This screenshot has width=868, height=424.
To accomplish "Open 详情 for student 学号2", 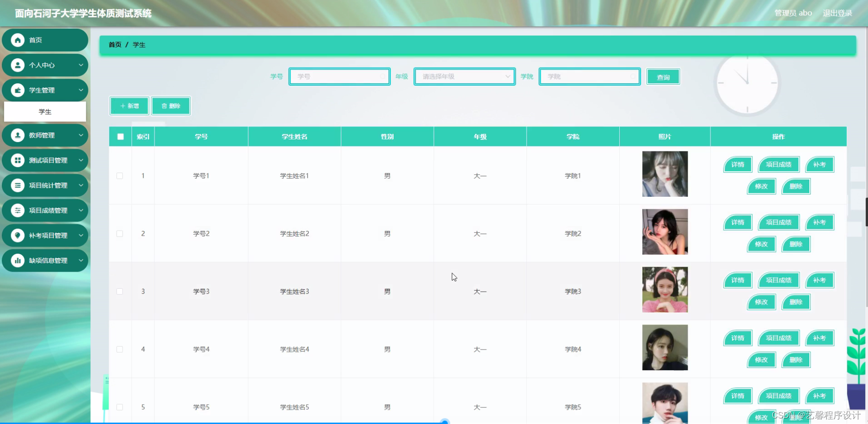I will [x=737, y=222].
